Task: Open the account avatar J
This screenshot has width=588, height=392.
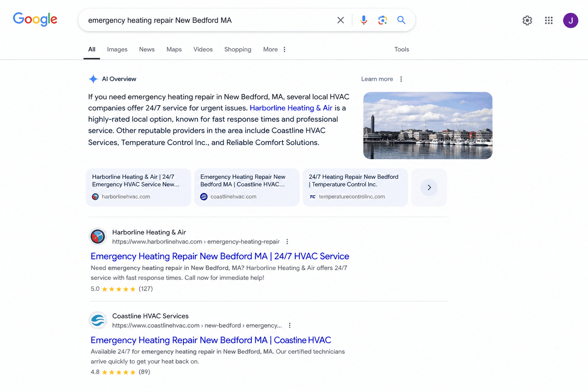Action: [x=570, y=20]
